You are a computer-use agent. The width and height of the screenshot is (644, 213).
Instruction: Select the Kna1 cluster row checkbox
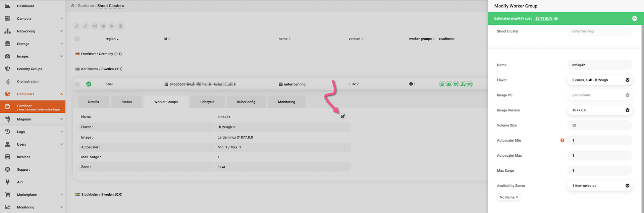(x=77, y=84)
